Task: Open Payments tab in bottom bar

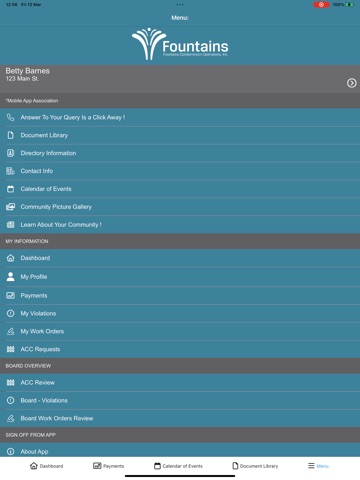Action: [108, 466]
